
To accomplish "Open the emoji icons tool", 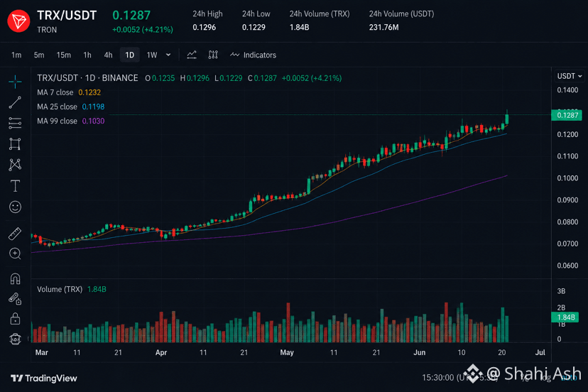I will tap(15, 207).
